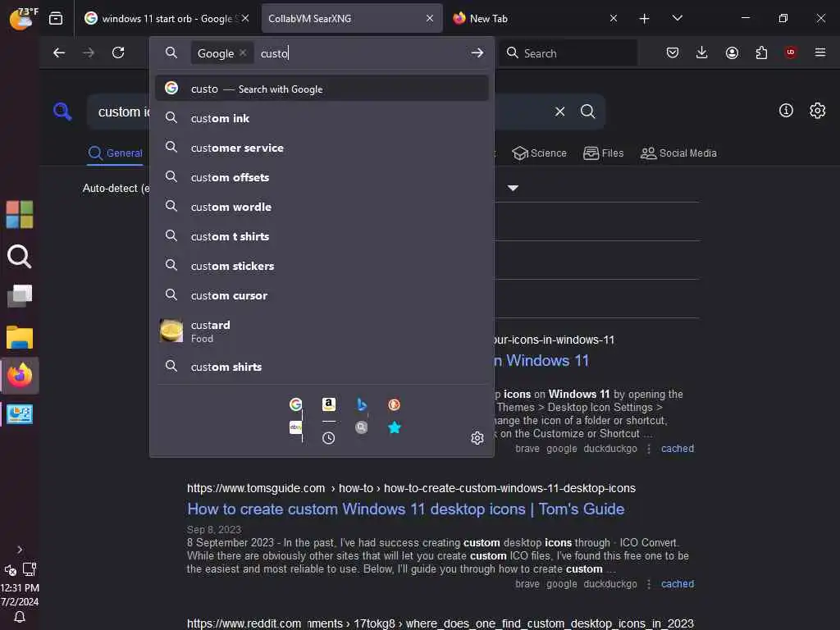Open the reddit.com result URL
The width and height of the screenshot is (840, 630).
point(440,623)
